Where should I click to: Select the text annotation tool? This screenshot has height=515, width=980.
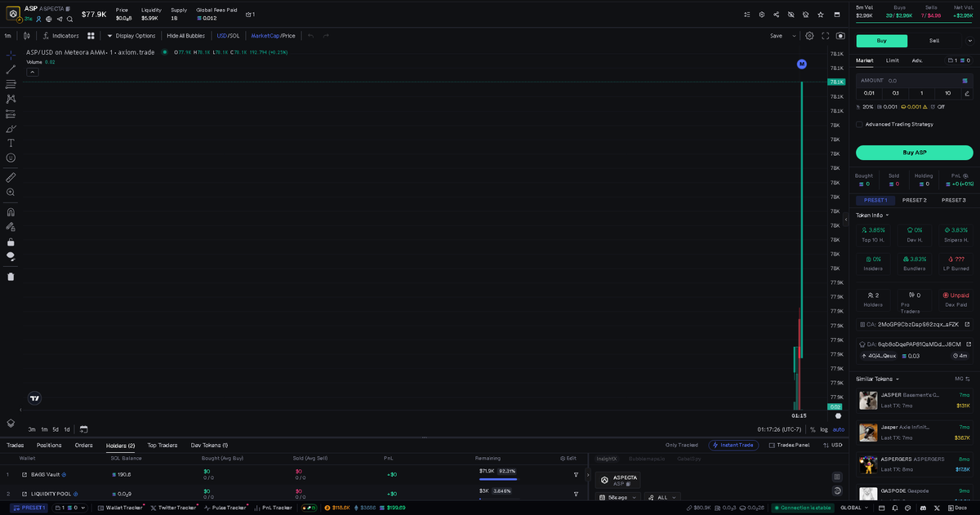tap(11, 143)
